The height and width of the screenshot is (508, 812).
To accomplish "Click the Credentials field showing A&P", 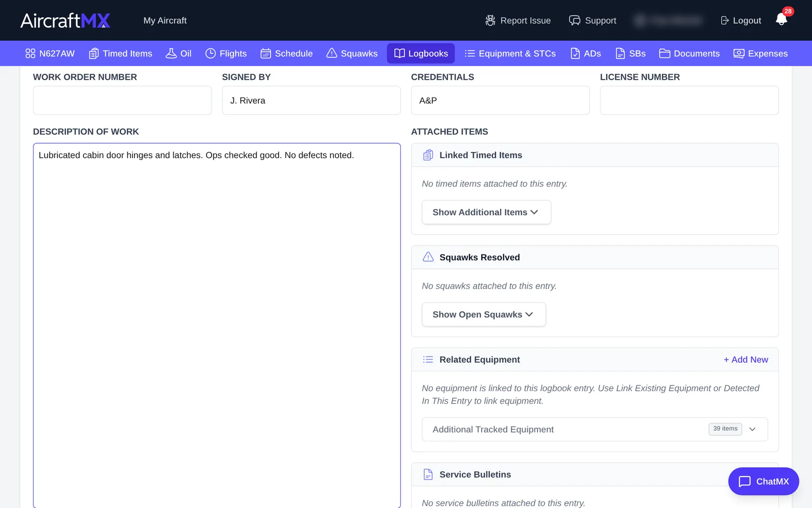I will [500, 100].
